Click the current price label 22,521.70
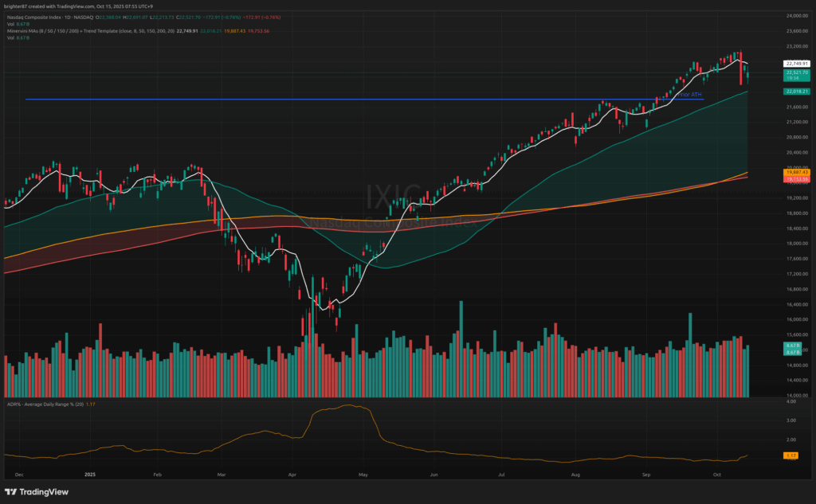The image size is (816, 504). (797, 72)
